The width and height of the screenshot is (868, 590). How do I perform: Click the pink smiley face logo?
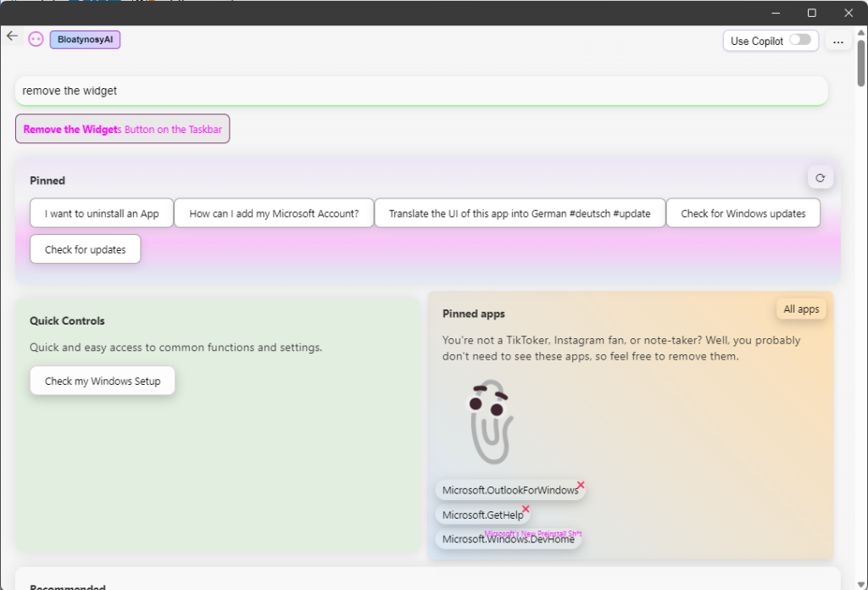point(36,39)
